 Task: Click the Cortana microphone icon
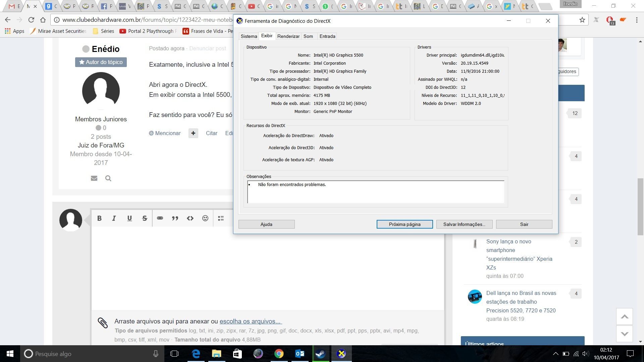point(156,354)
